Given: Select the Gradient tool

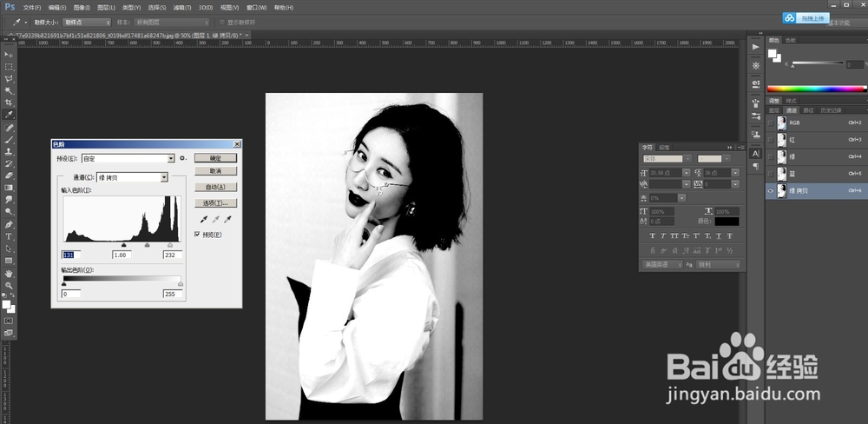Looking at the screenshot, I should [9, 188].
